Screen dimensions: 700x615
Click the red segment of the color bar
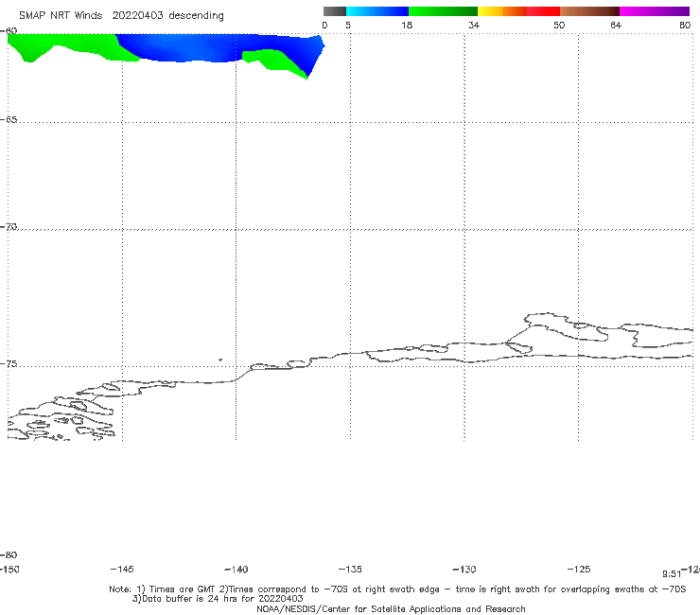[543, 11]
